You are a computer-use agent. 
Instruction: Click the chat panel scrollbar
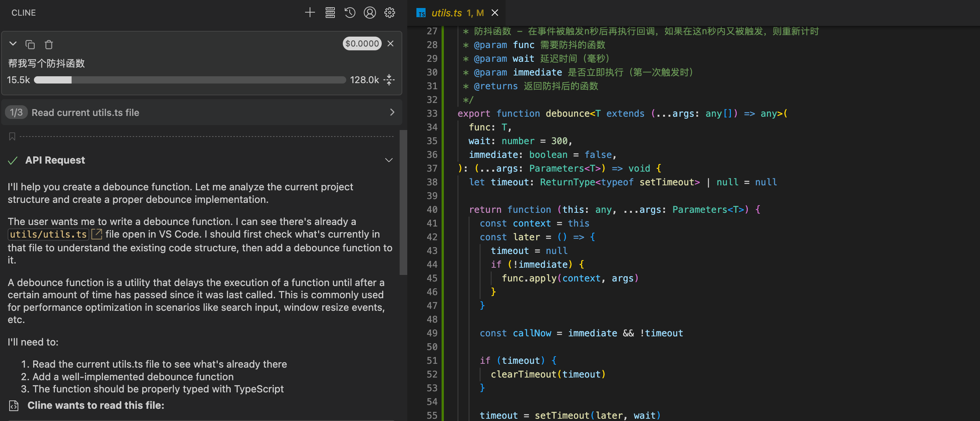tap(403, 202)
